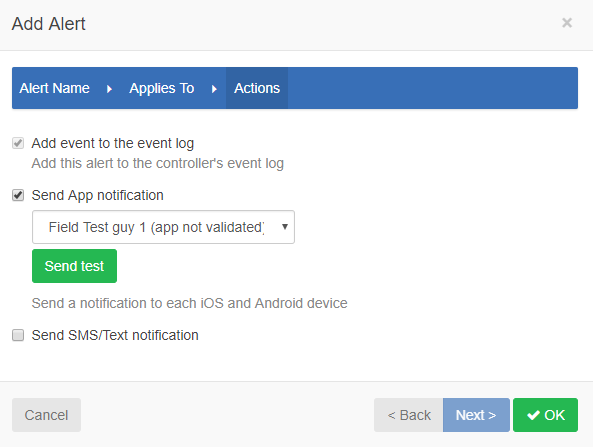This screenshot has width=593, height=447.
Task: Go to the Alert Name step
Action: pyautogui.click(x=54, y=88)
